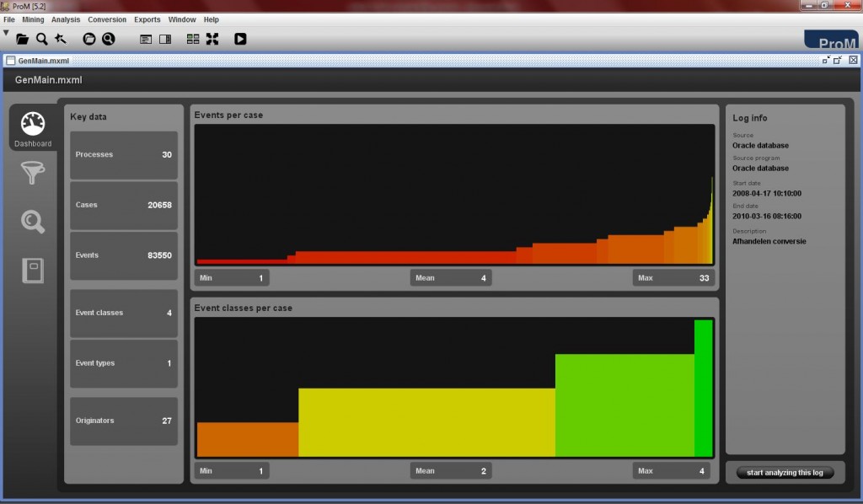863x504 pixels.
Task: Click the magnifier search toolbar icon
Action: tap(42, 39)
